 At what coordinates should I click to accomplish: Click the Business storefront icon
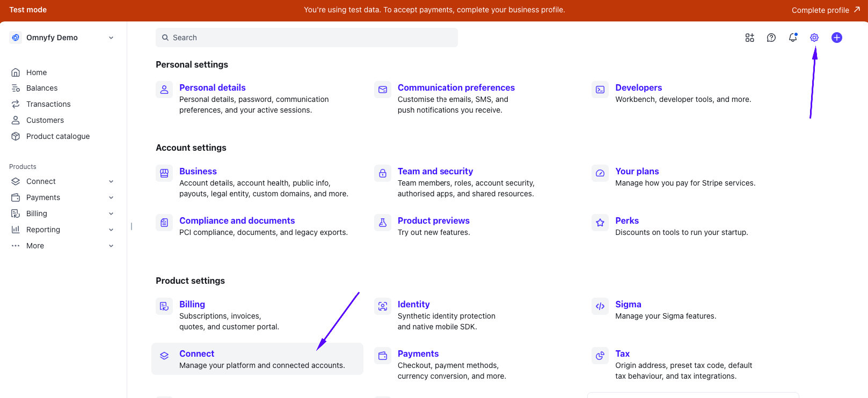[164, 173]
